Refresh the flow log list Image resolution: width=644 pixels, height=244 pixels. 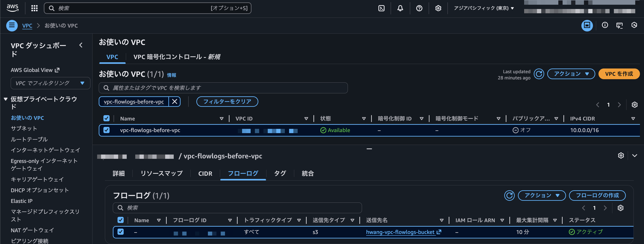point(510,195)
